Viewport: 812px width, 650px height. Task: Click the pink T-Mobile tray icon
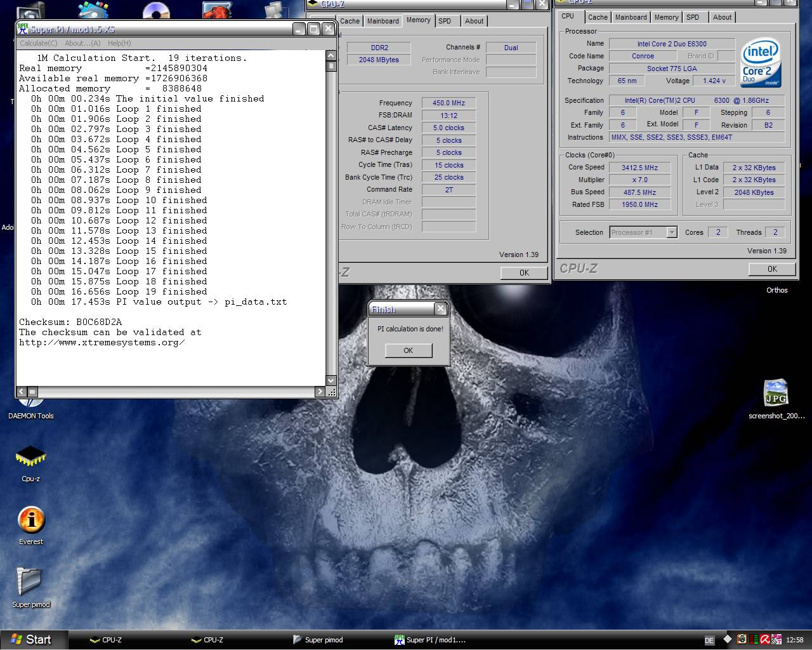(778, 639)
